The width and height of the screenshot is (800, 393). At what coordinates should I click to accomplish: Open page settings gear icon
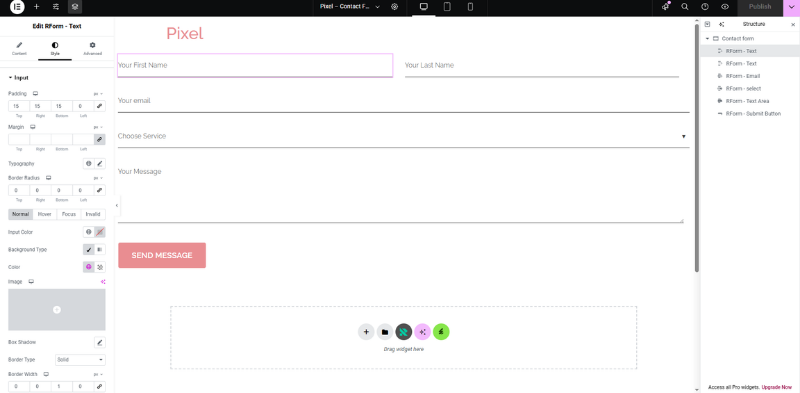394,7
